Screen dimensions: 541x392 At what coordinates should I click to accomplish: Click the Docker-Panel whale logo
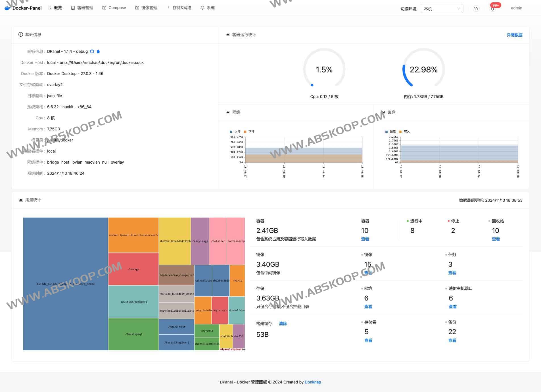7,8
